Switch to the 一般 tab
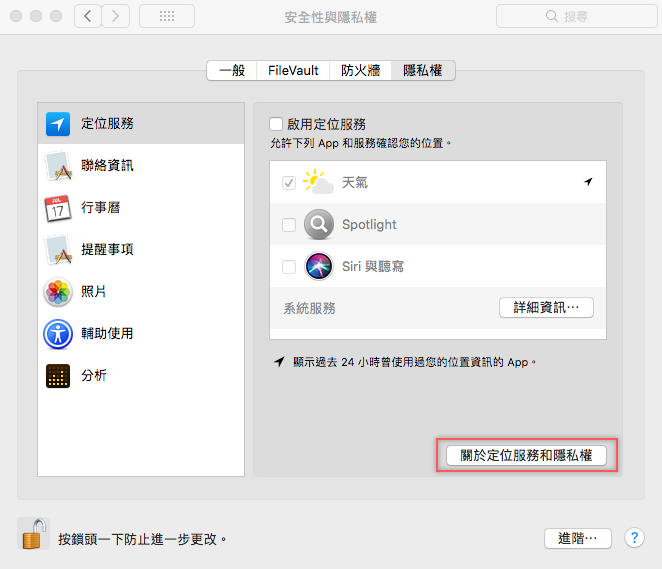Image resolution: width=662 pixels, height=569 pixels. [232, 70]
